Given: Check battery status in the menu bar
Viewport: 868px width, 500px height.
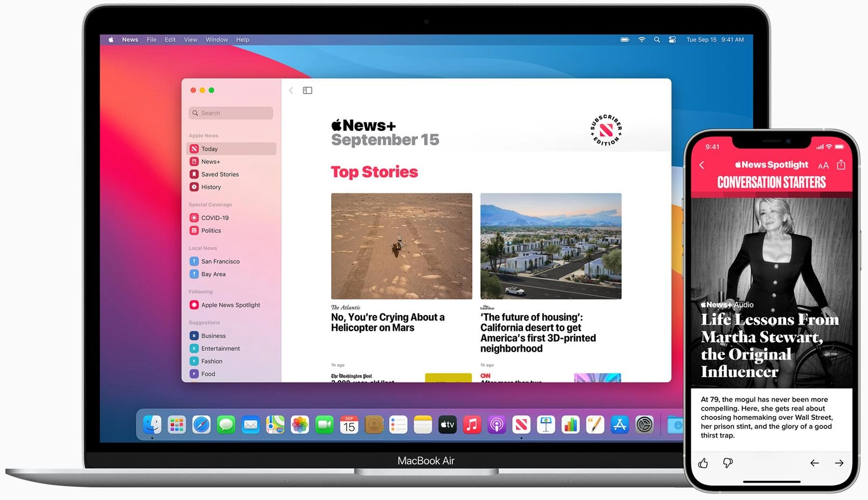Looking at the screenshot, I should click(625, 40).
